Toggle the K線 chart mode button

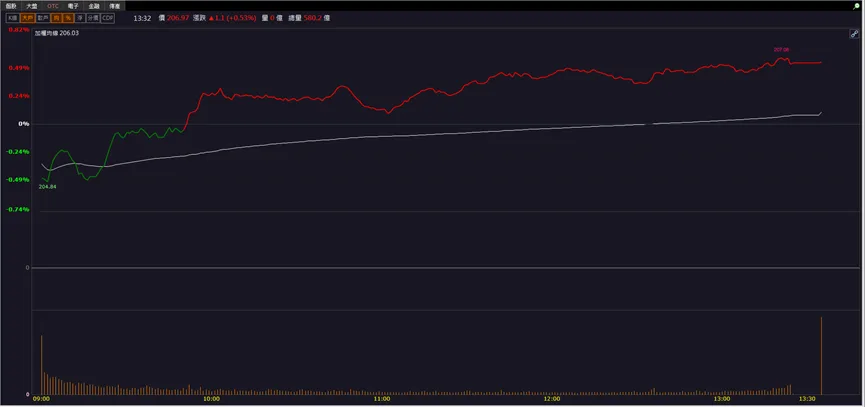tap(13, 18)
